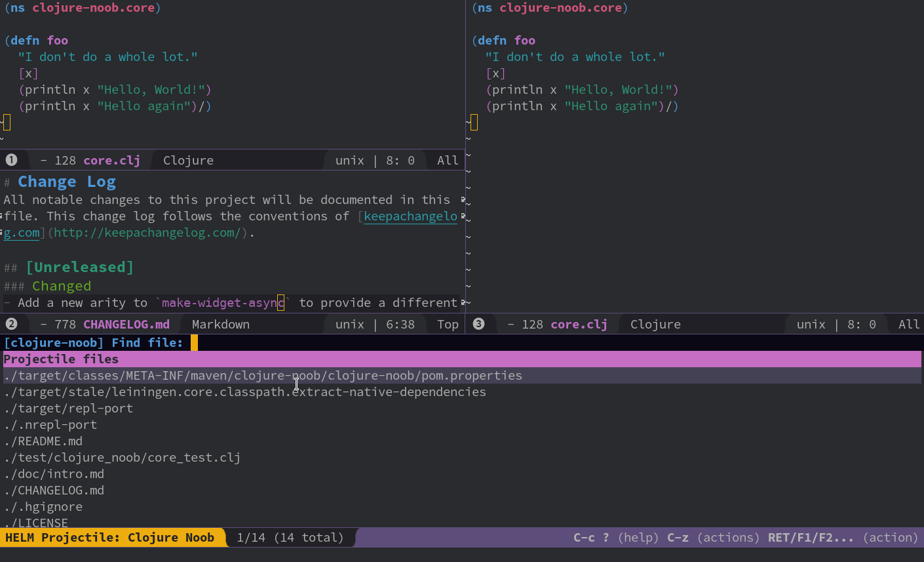Follow the keepachangelog.com link text
The height and width of the screenshot is (562, 924).
[x=410, y=216]
